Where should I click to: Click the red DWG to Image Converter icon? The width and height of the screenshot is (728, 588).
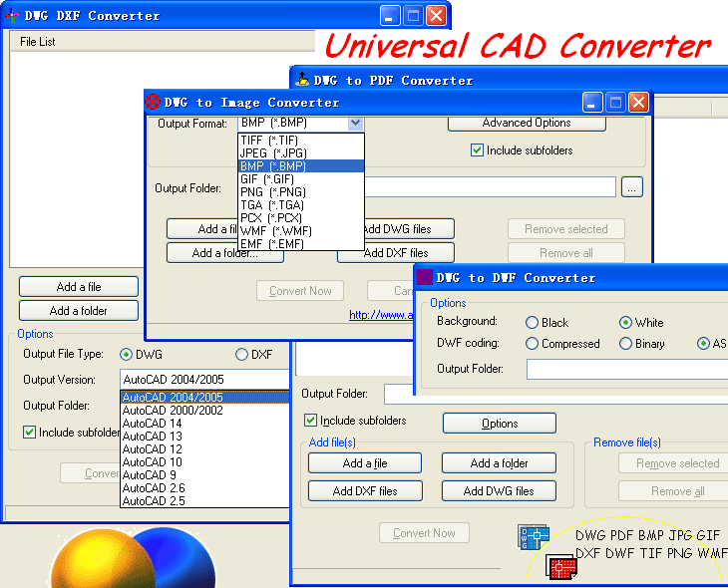[x=153, y=102]
